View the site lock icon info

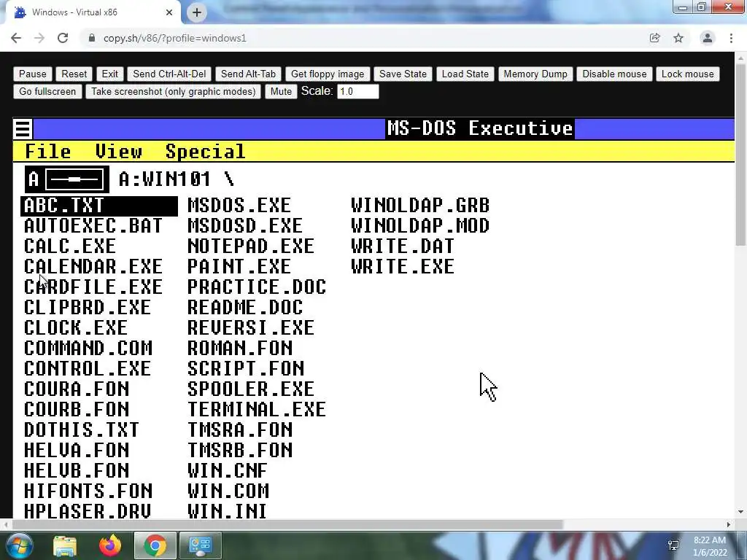[x=92, y=38]
